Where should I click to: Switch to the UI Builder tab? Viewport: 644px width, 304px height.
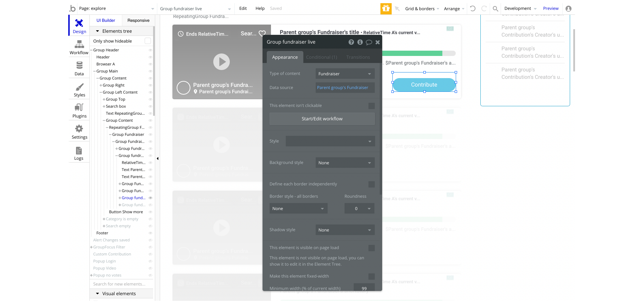click(106, 20)
